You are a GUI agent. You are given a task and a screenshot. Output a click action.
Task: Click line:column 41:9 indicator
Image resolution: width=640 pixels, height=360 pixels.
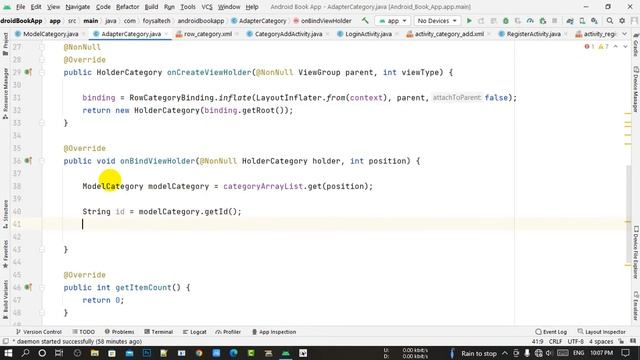pos(538,341)
